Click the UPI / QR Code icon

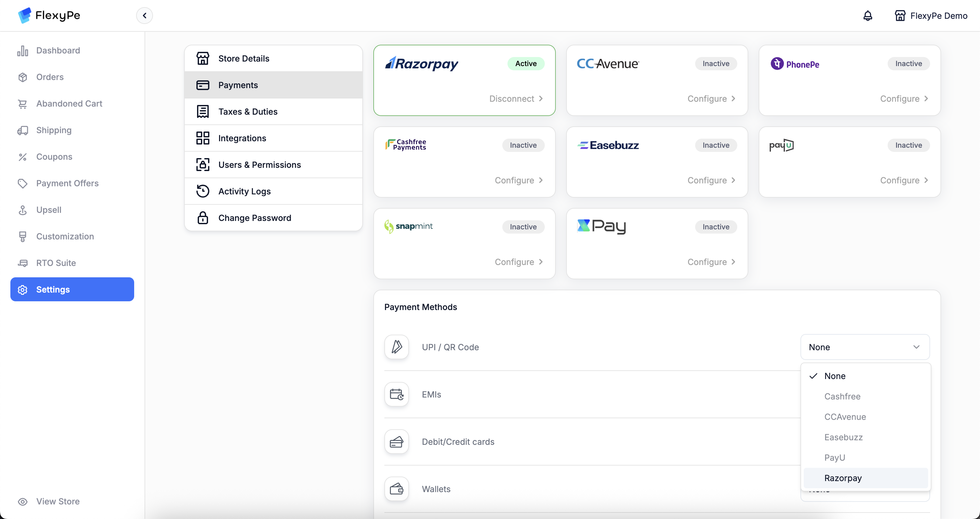coord(396,347)
